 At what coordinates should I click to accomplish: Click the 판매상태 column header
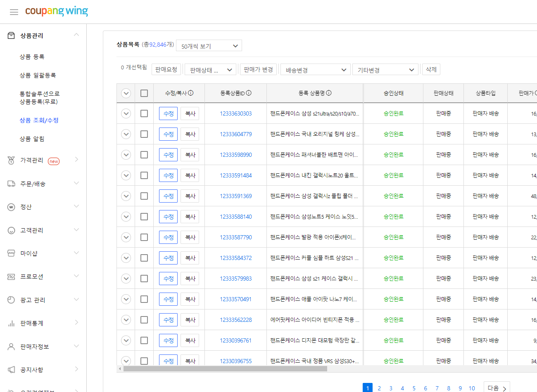pyautogui.click(x=444, y=93)
